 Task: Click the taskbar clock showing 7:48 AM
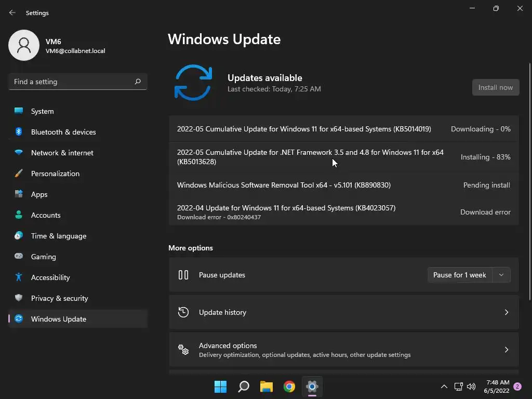point(497,387)
